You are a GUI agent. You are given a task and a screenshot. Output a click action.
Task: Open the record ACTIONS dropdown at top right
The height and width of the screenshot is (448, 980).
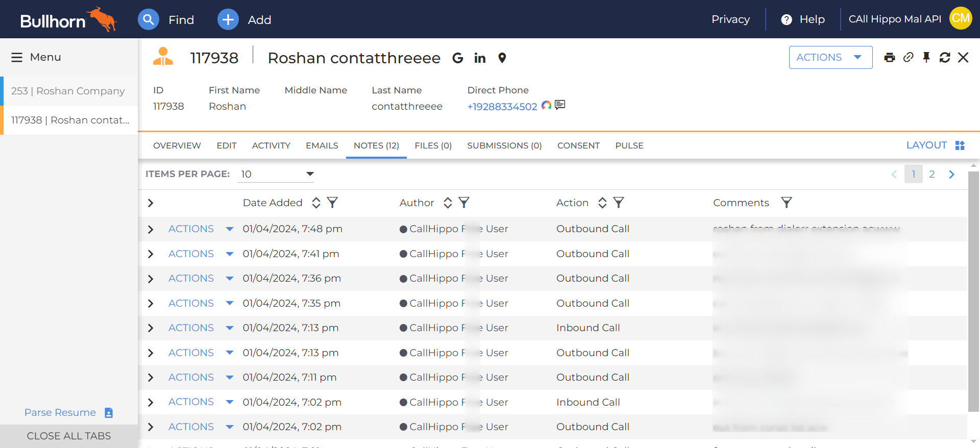click(830, 57)
